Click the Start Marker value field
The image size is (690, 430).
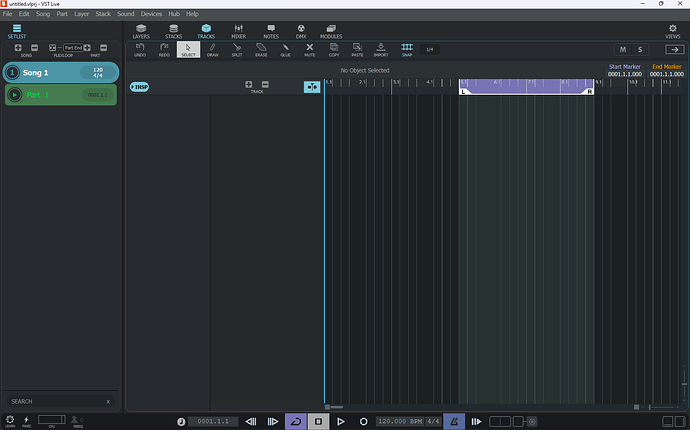coord(625,74)
